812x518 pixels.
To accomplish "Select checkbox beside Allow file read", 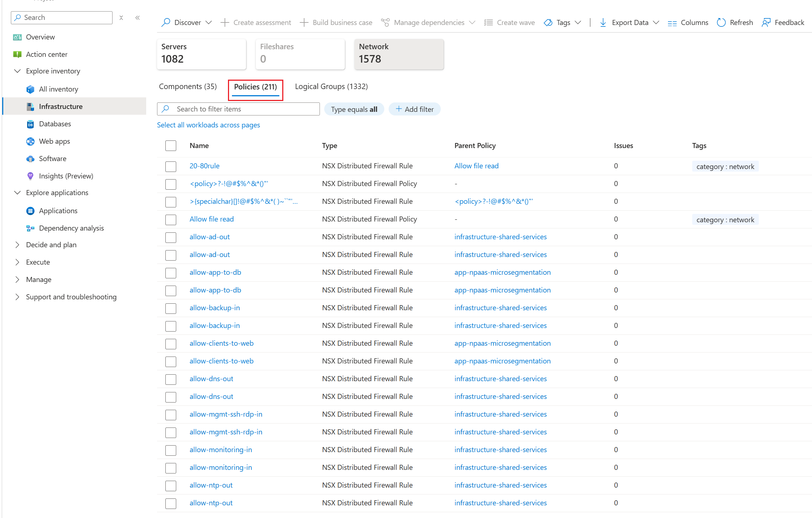I will (171, 220).
